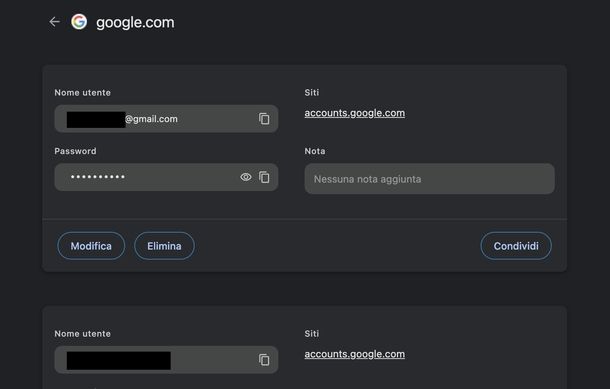Show password with the eye icon
610x389 pixels.
[246, 177]
